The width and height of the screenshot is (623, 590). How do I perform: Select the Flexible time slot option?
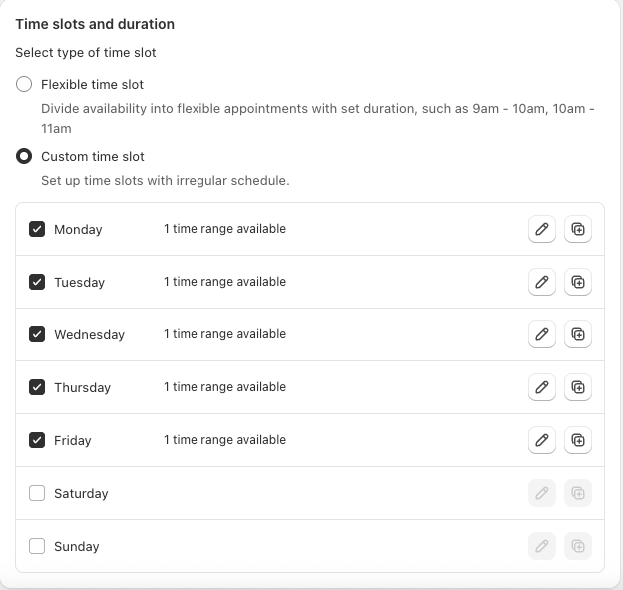(24, 85)
